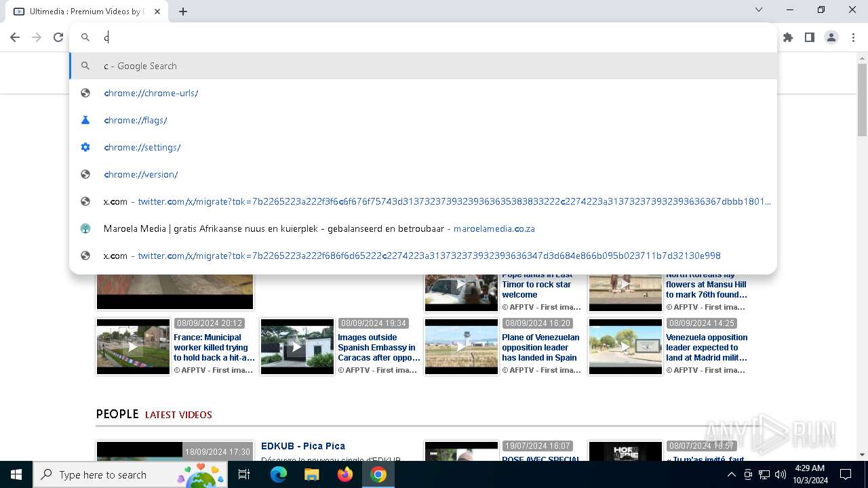This screenshot has height=488, width=868.
Task: Open the volume control in tray
Action: pos(780,474)
